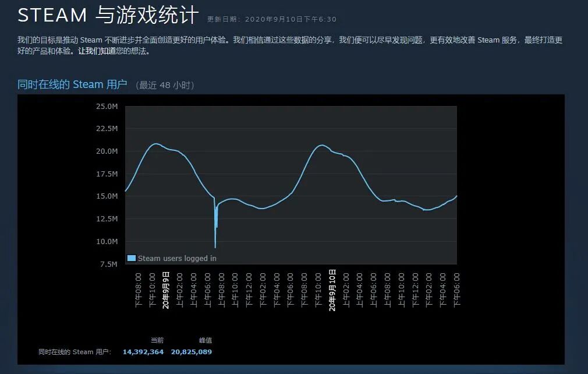Select the peak users value 20,825,089
This screenshot has height=374, width=588.
click(192, 352)
